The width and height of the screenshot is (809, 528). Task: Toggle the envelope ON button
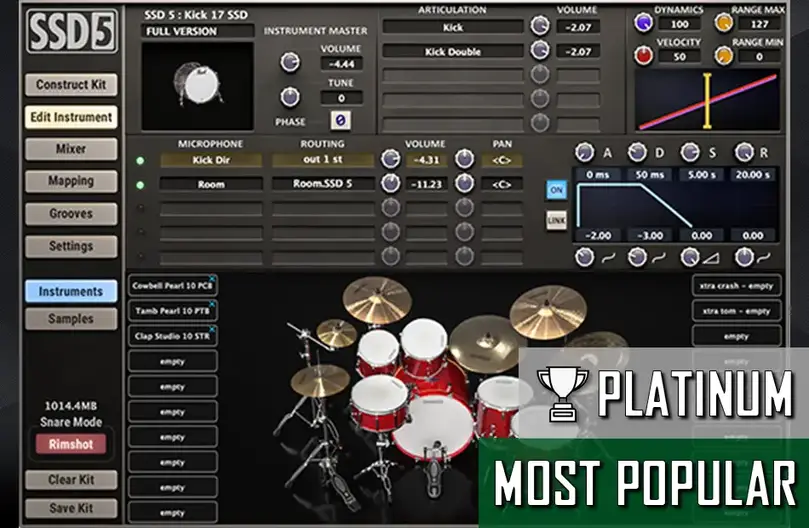556,190
